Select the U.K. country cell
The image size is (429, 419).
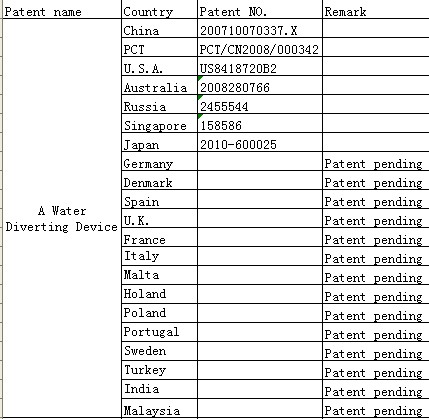coord(160,218)
